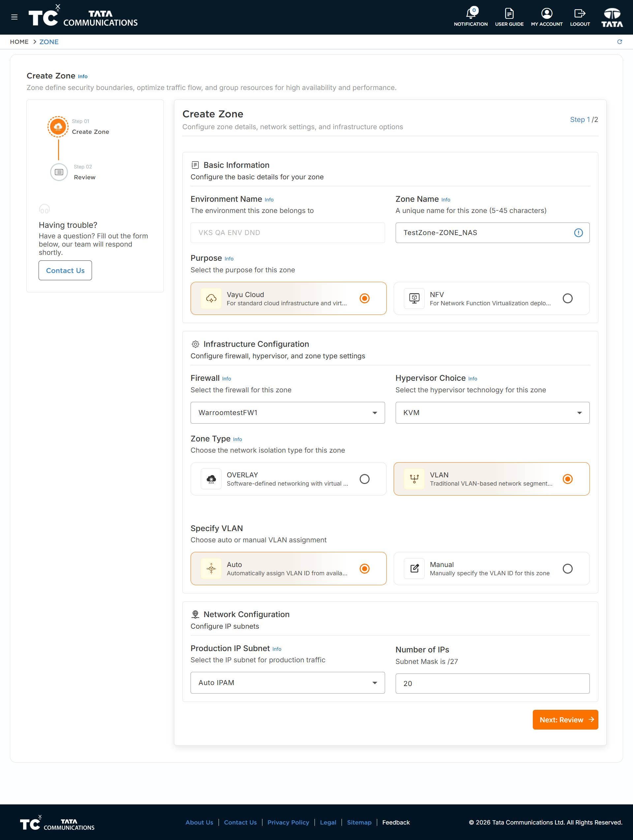Click the Manual edit pencil icon
The image size is (633, 840).
click(414, 568)
